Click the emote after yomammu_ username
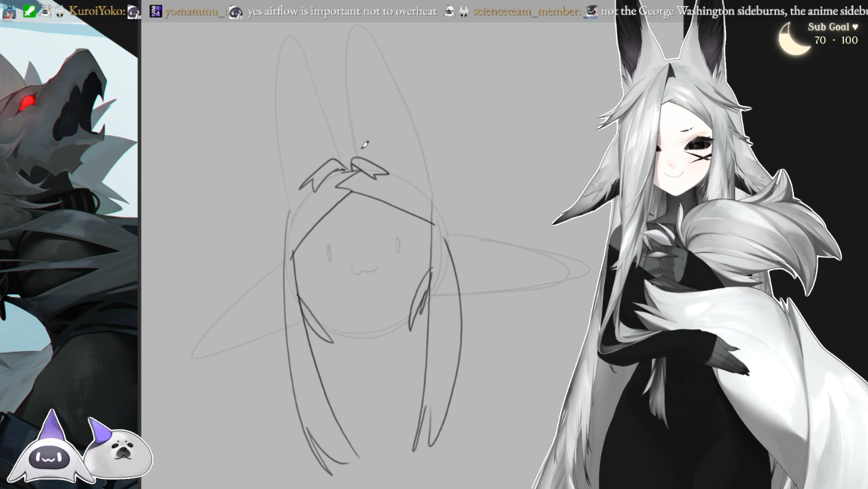The image size is (868, 489). [x=236, y=12]
